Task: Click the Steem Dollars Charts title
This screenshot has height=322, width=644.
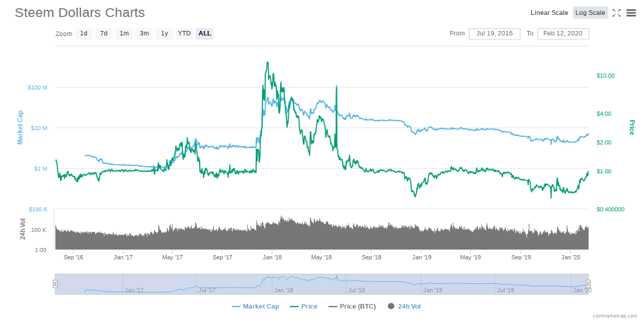Action: pyautogui.click(x=80, y=13)
